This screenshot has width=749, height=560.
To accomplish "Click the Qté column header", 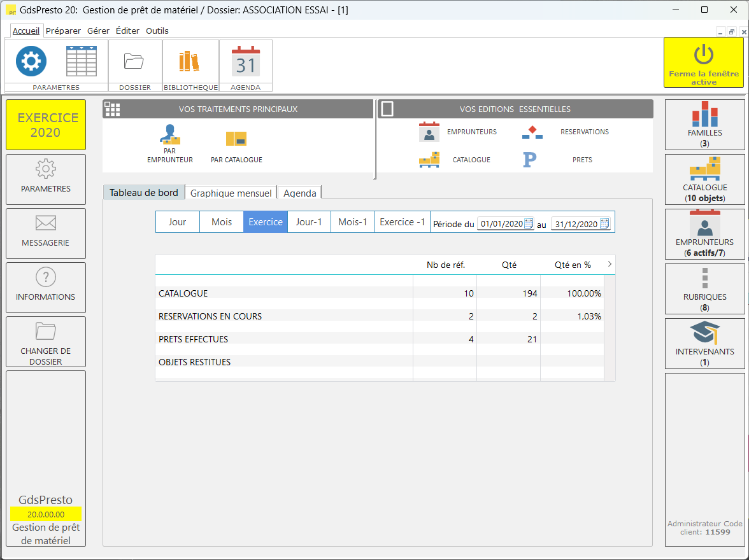I will (509, 265).
